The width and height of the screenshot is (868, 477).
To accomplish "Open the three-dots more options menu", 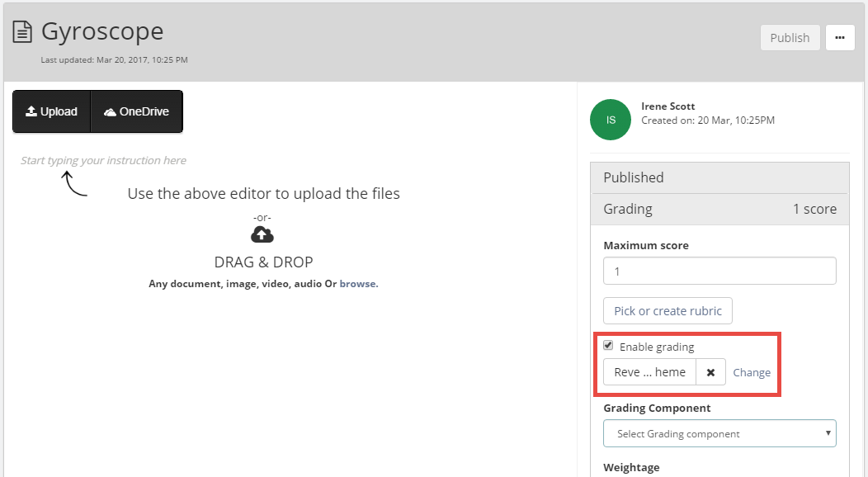I will point(840,38).
